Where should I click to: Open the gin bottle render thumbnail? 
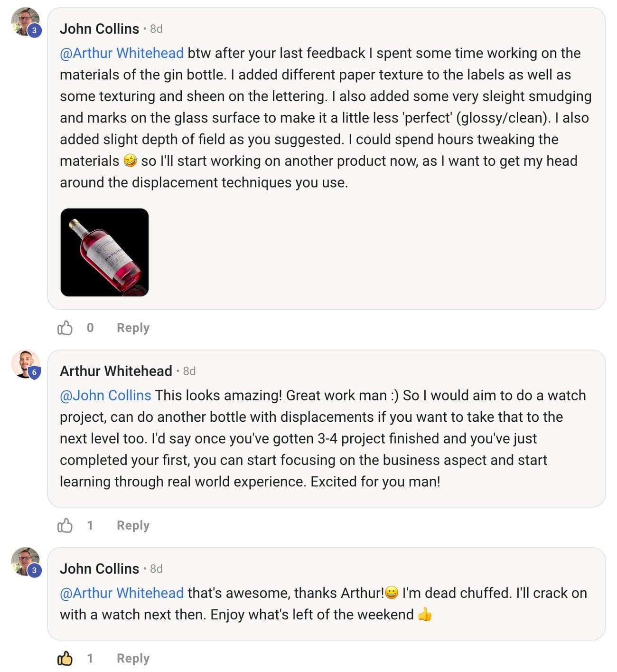pyautogui.click(x=104, y=252)
